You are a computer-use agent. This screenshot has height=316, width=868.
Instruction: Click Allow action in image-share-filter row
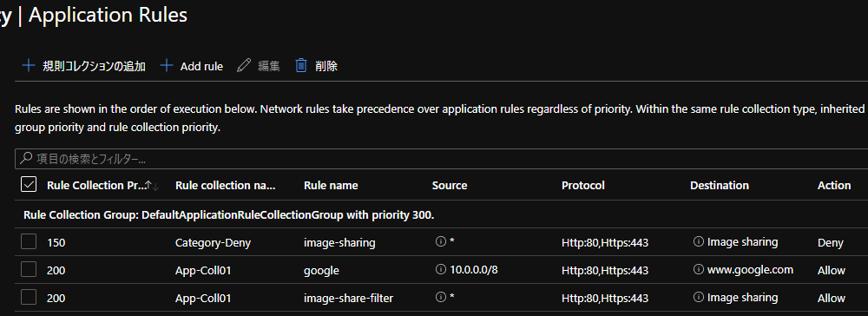[832, 298]
